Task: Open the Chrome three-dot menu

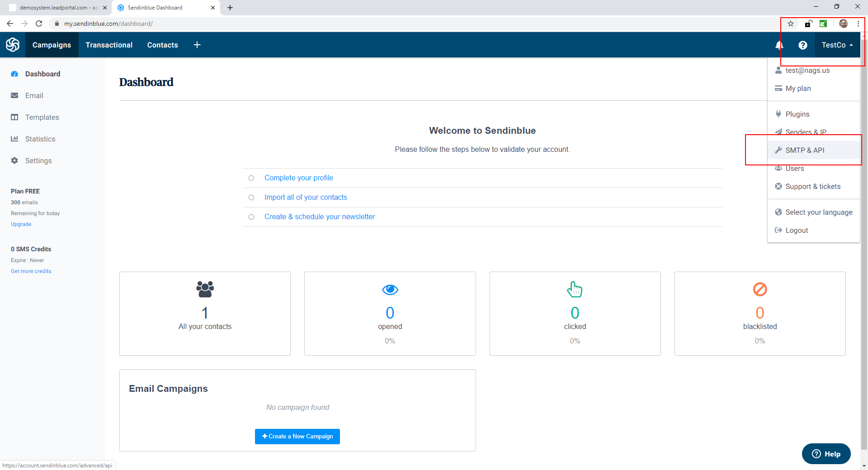Action: pyautogui.click(x=858, y=23)
